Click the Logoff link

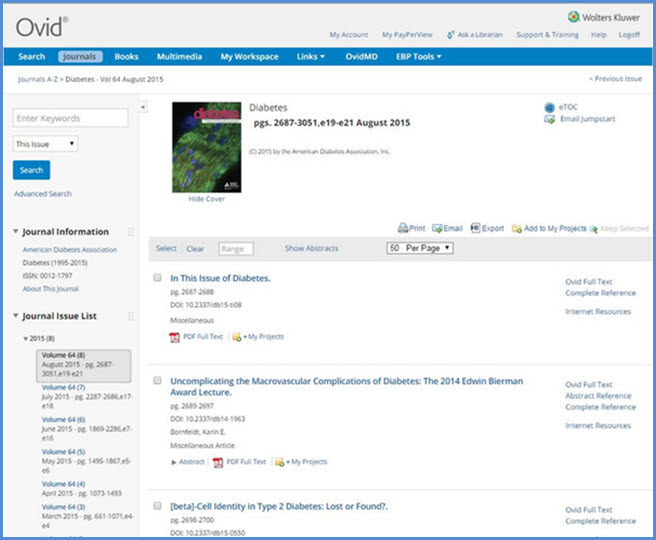pos(629,35)
